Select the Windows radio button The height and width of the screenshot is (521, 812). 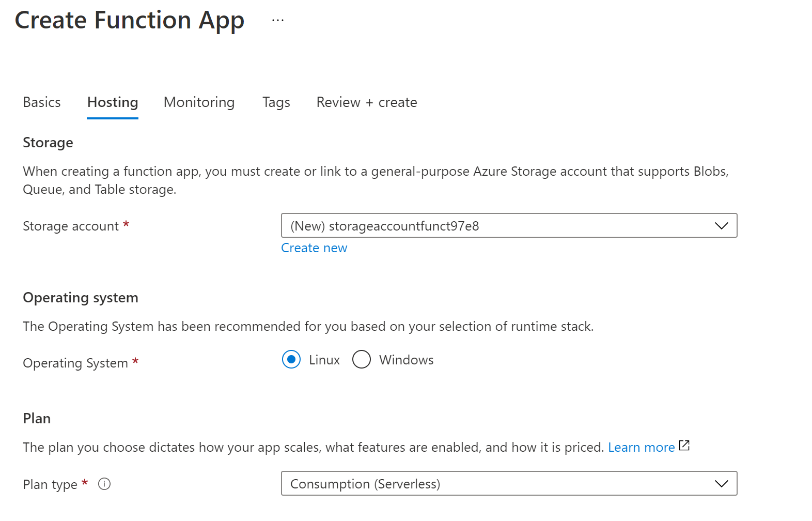[x=362, y=360]
